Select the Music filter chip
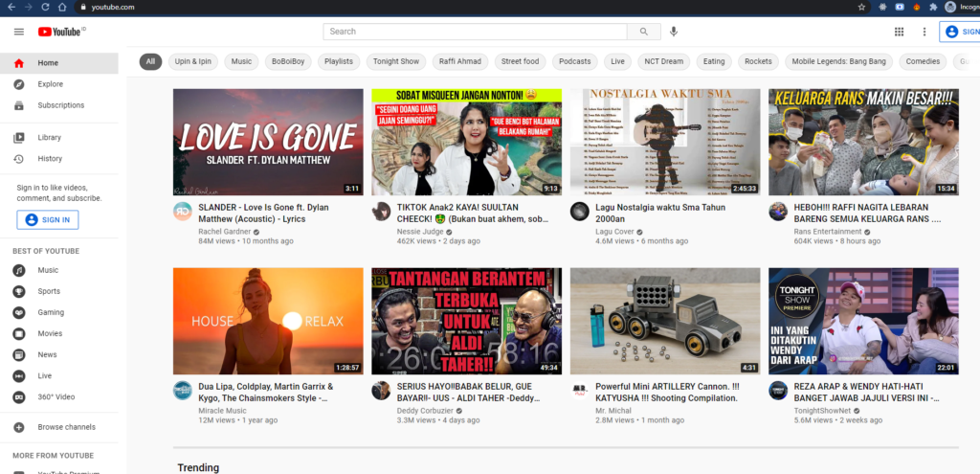 pos(241,61)
